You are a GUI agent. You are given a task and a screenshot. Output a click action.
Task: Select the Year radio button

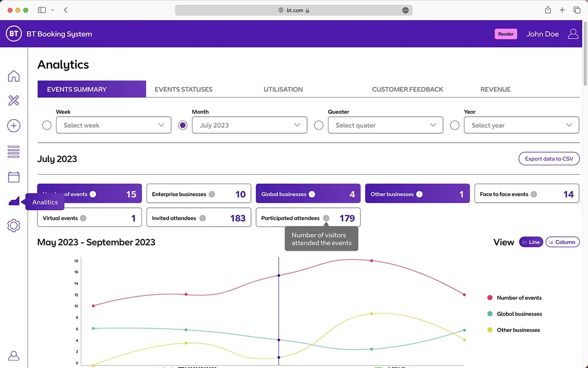click(454, 125)
